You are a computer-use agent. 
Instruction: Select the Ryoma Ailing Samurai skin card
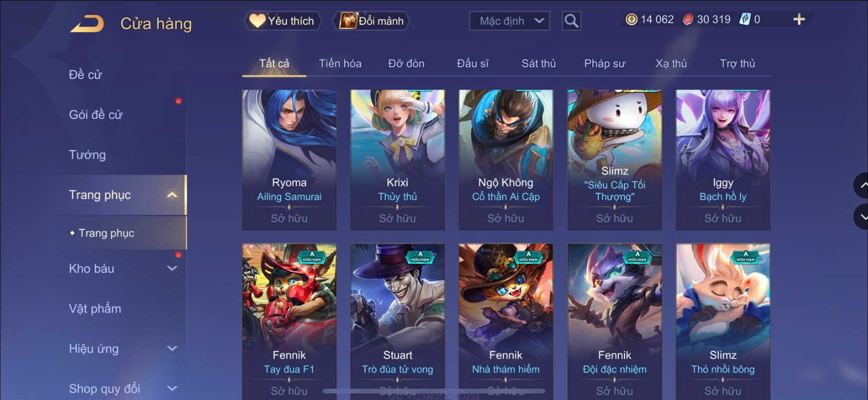click(x=289, y=160)
